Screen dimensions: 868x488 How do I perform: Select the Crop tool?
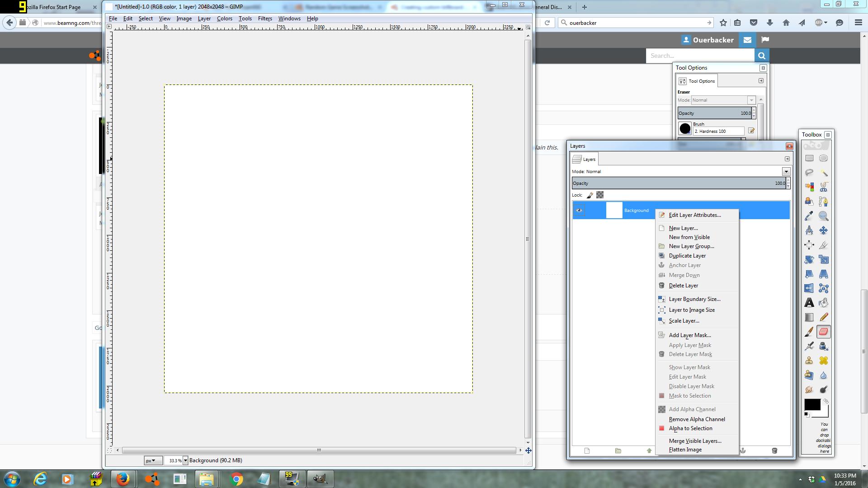[824, 245]
